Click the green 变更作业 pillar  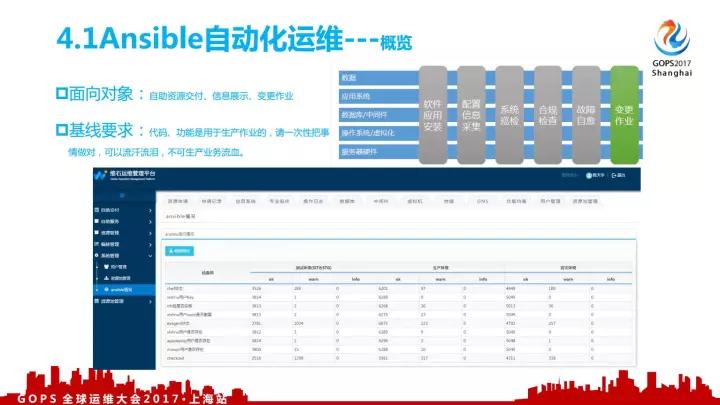coord(624,115)
